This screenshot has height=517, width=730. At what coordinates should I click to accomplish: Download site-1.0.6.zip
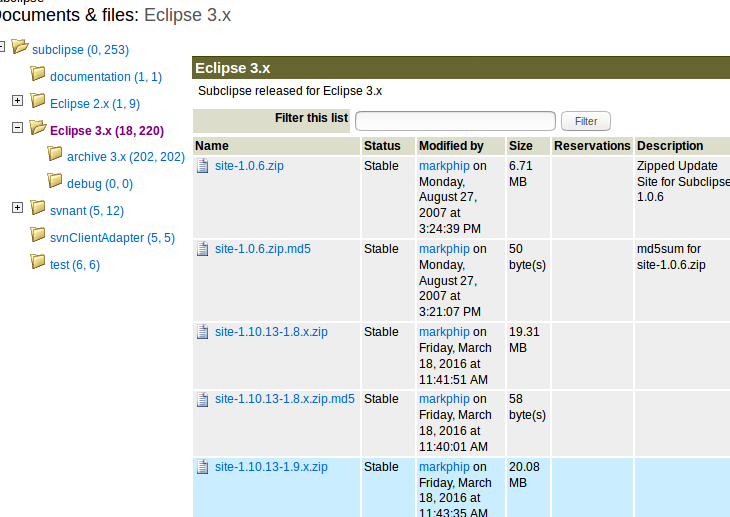(249, 166)
